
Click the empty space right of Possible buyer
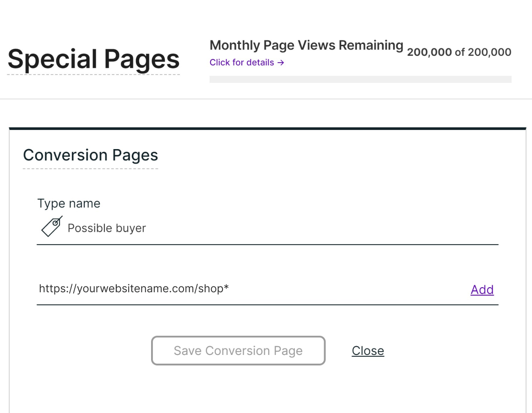(x=320, y=228)
